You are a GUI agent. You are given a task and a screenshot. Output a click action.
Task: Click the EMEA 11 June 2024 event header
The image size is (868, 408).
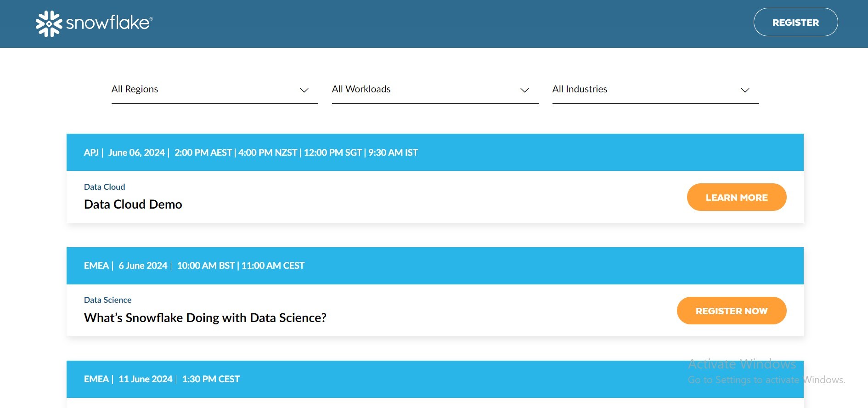pos(435,379)
